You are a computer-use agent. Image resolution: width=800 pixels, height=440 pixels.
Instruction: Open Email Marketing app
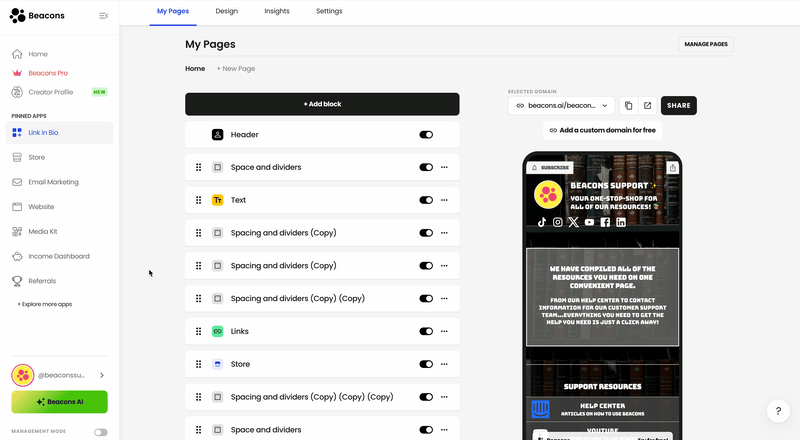pos(53,182)
